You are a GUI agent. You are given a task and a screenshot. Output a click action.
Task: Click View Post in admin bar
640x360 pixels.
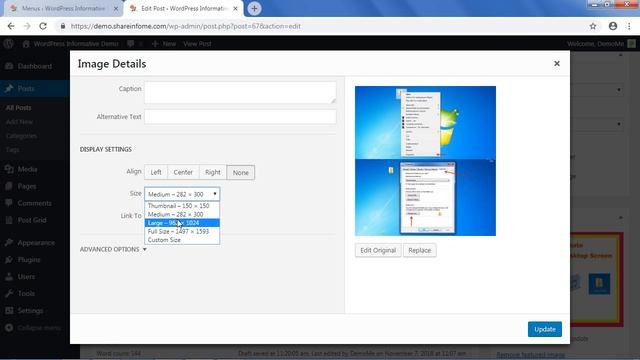click(x=197, y=44)
